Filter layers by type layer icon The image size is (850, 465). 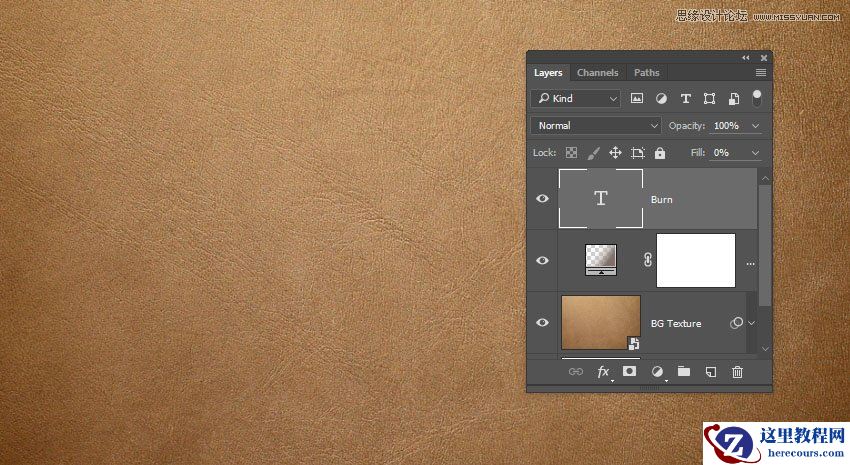(686, 98)
